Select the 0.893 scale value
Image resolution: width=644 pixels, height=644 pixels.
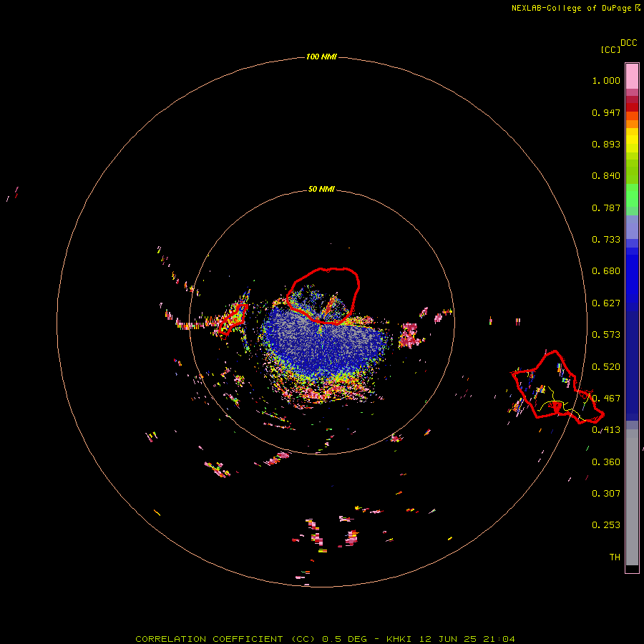point(606,144)
